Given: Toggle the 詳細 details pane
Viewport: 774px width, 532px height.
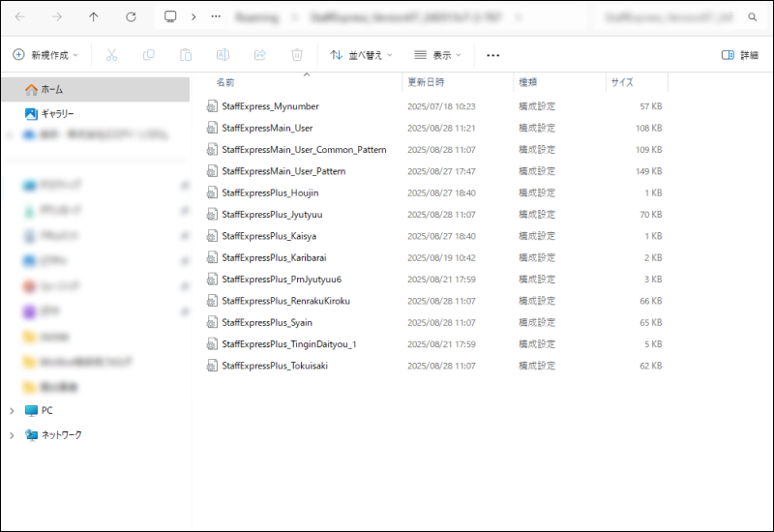Looking at the screenshot, I should pyautogui.click(x=739, y=55).
